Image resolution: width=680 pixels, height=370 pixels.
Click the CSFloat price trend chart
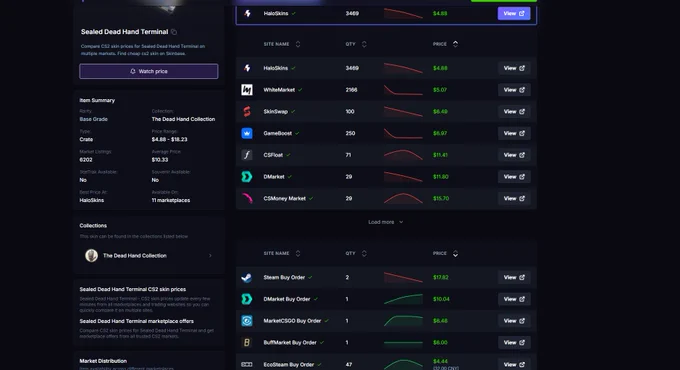(x=403, y=155)
